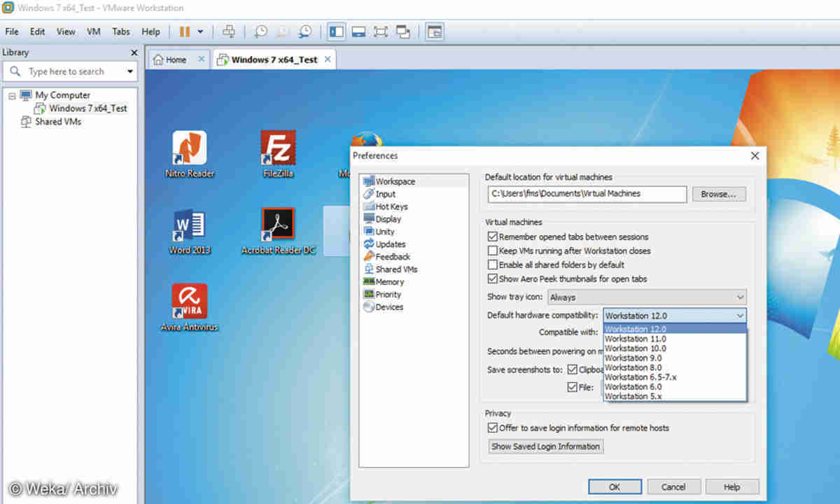Screen dimensions: 840x504
Task: Open the Show tray icon dropdown
Action: pos(646,297)
